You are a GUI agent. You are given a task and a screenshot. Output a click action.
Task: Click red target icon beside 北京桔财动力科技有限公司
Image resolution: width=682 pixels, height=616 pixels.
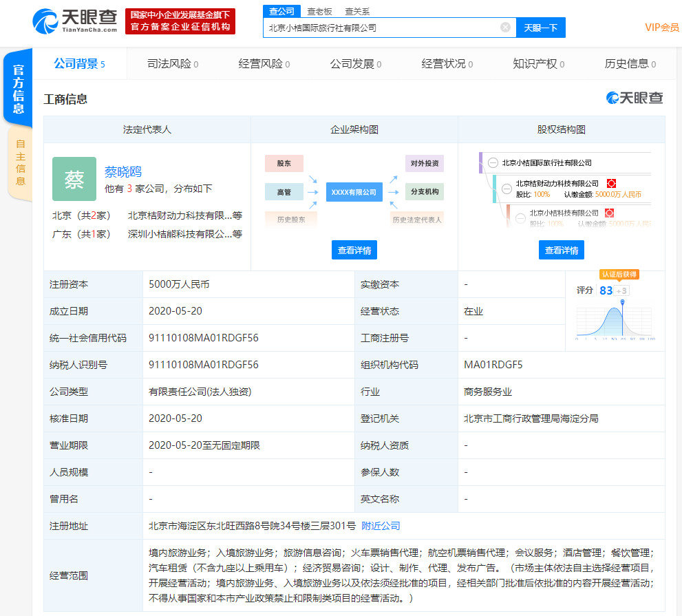(x=610, y=183)
